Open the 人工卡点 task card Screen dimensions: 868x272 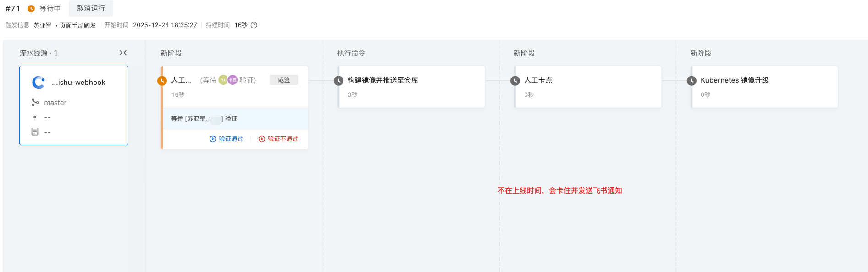[588, 87]
